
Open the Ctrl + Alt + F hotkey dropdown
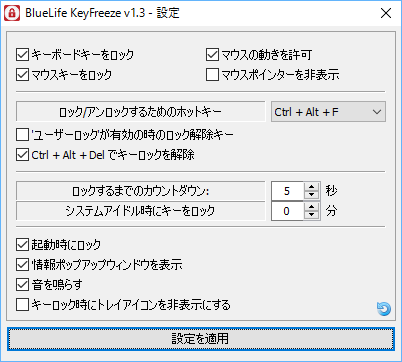pos(328,112)
